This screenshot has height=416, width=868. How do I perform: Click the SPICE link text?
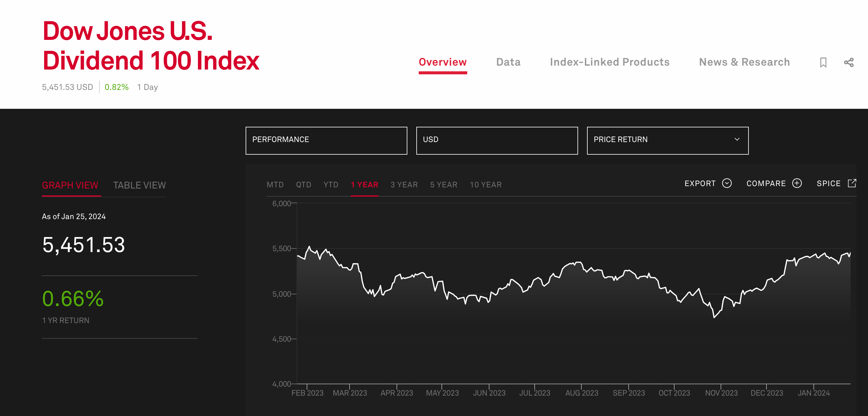click(x=828, y=183)
